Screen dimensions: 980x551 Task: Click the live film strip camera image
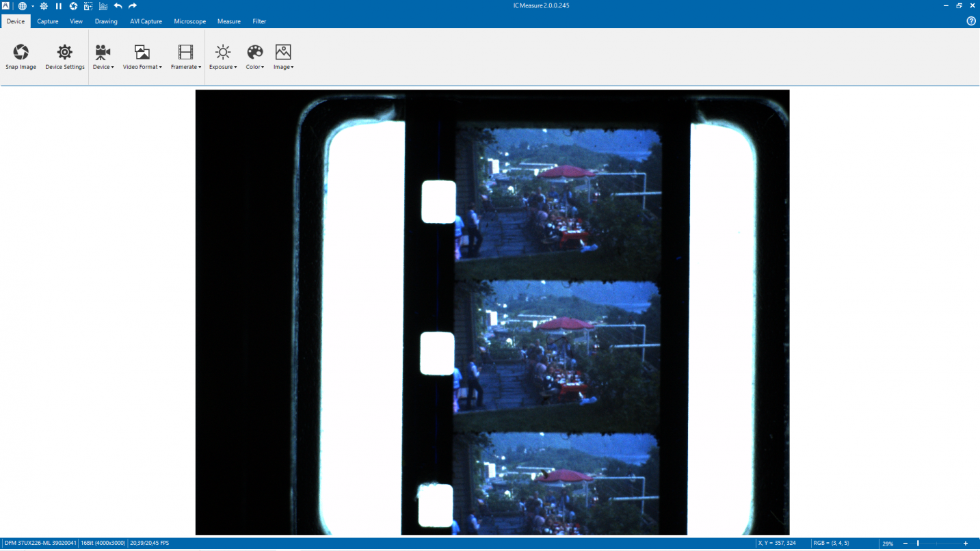(x=492, y=312)
